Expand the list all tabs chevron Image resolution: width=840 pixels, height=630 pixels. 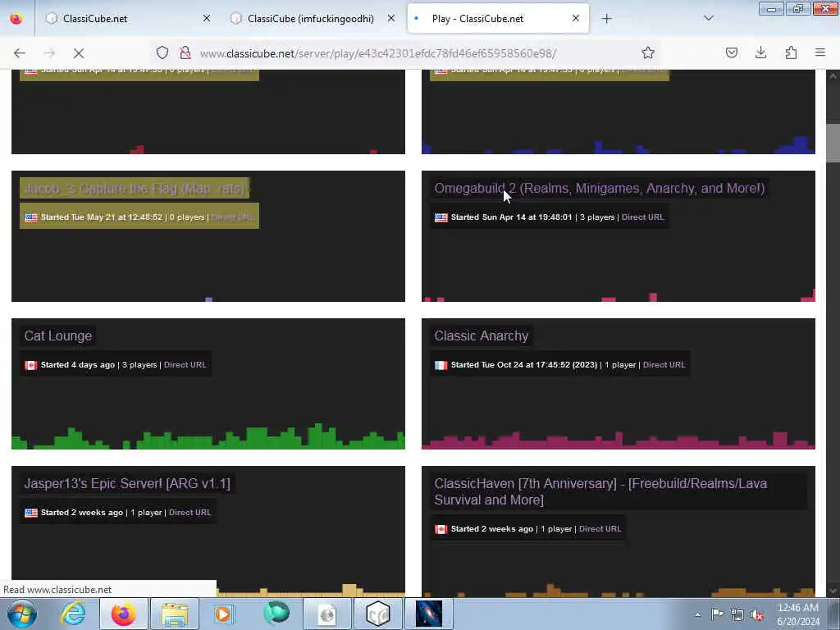[x=708, y=18]
